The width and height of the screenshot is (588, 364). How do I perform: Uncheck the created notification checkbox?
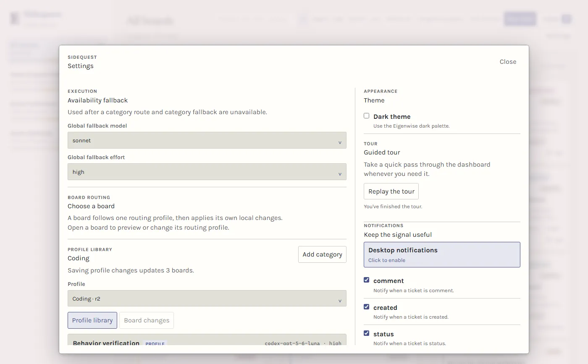[x=367, y=307]
